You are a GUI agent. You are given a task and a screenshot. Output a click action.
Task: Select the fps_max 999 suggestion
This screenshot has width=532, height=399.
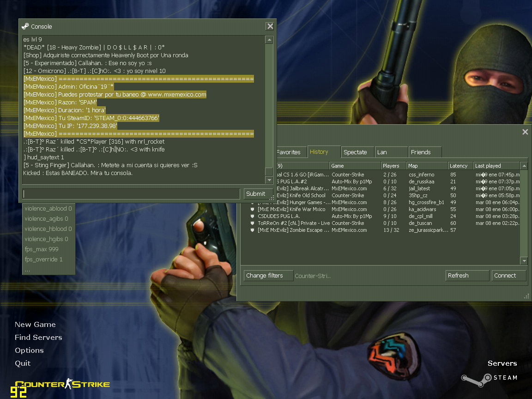(48, 249)
